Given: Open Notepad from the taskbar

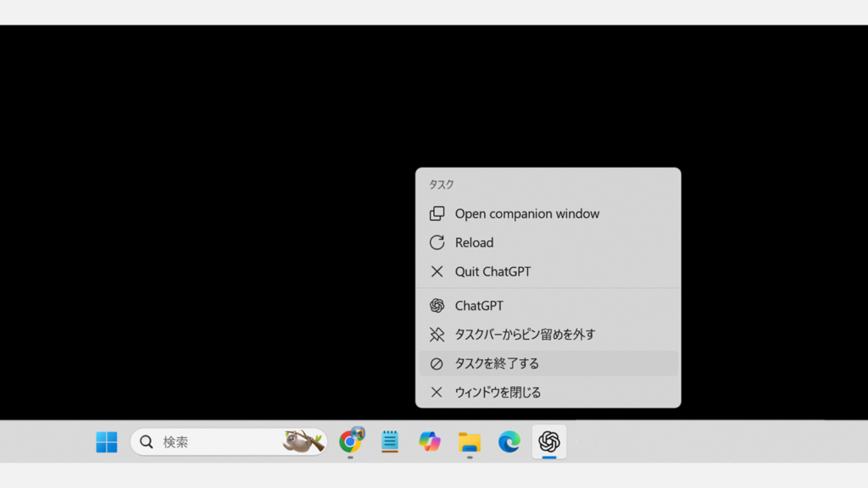Looking at the screenshot, I should click(x=389, y=441).
